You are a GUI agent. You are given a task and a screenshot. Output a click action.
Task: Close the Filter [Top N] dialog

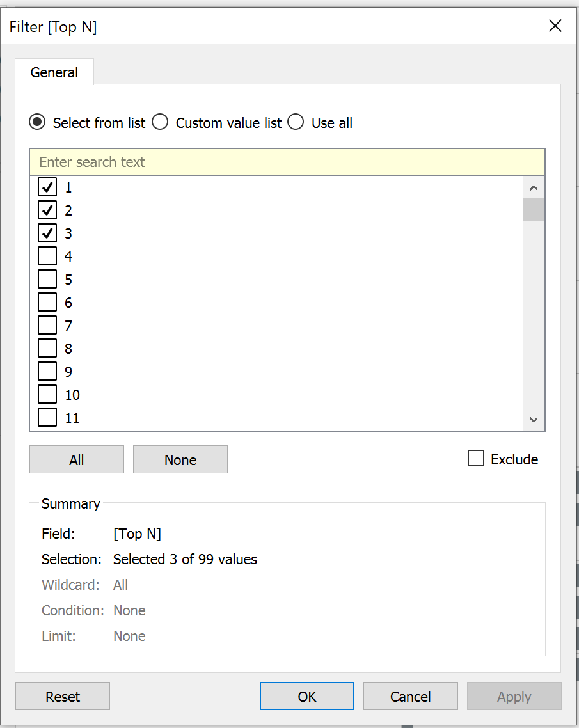click(555, 26)
